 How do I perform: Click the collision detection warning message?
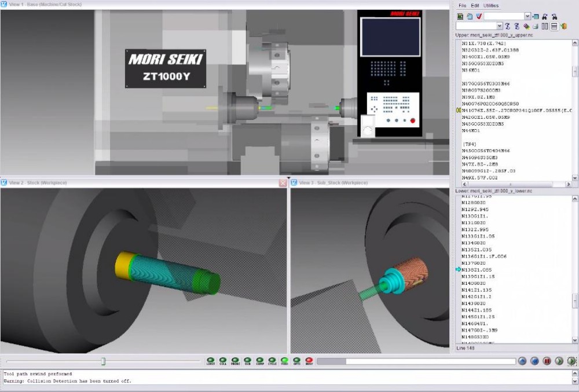(68, 381)
